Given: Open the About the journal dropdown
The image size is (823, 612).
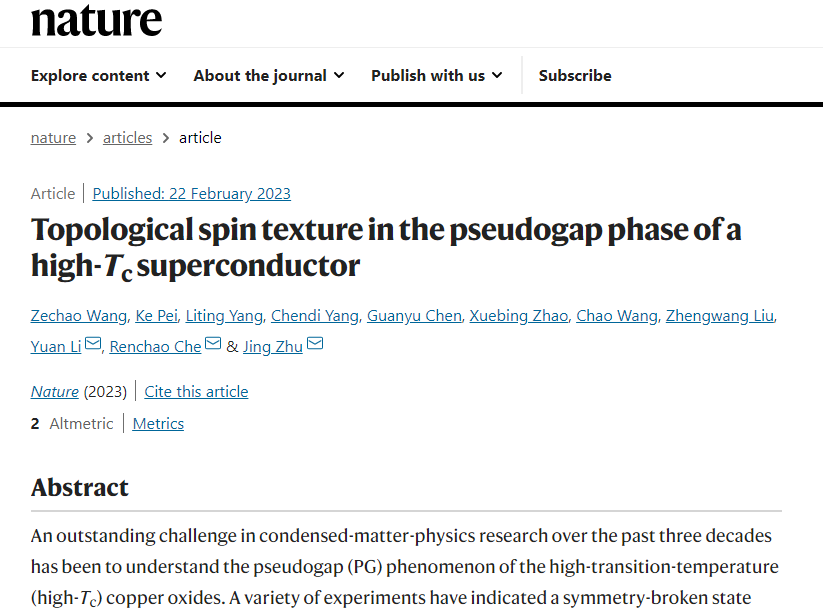Looking at the screenshot, I should tap(269, 76).
